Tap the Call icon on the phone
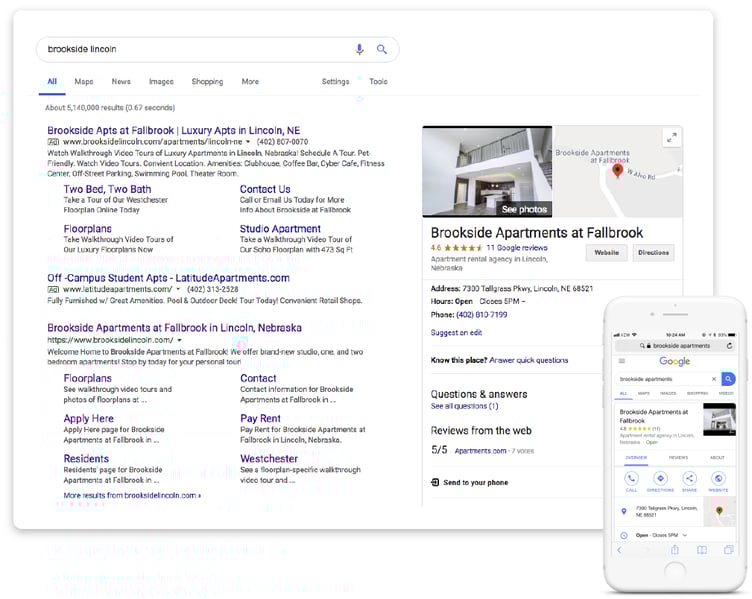Viewport: 752px width, 599px height. [631, 478]
